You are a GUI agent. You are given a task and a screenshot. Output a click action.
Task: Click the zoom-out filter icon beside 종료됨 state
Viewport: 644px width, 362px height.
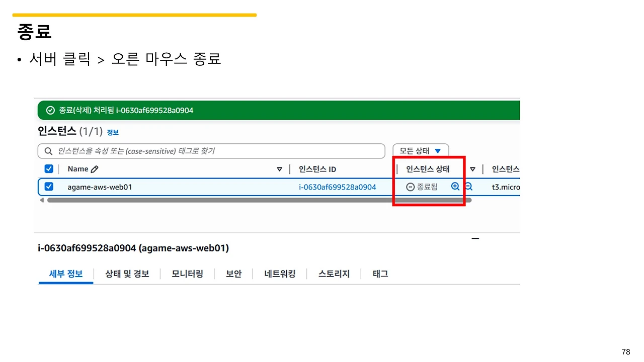[468, 186]
